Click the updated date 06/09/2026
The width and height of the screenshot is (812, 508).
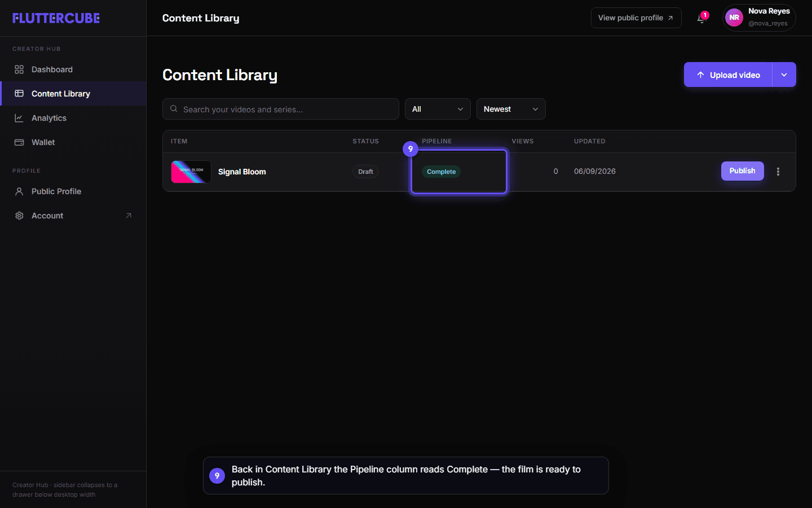pyautogui.click(x=595, y=171)
